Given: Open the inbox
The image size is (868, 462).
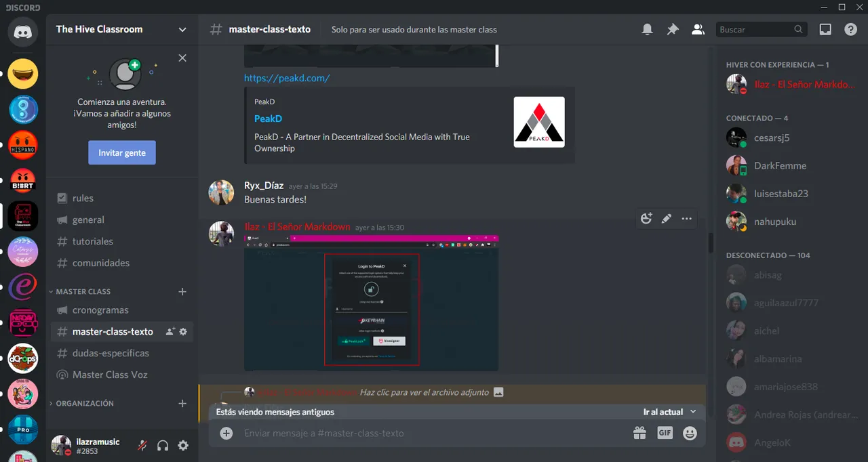Looking at the screenshot, I should (825, 29).
